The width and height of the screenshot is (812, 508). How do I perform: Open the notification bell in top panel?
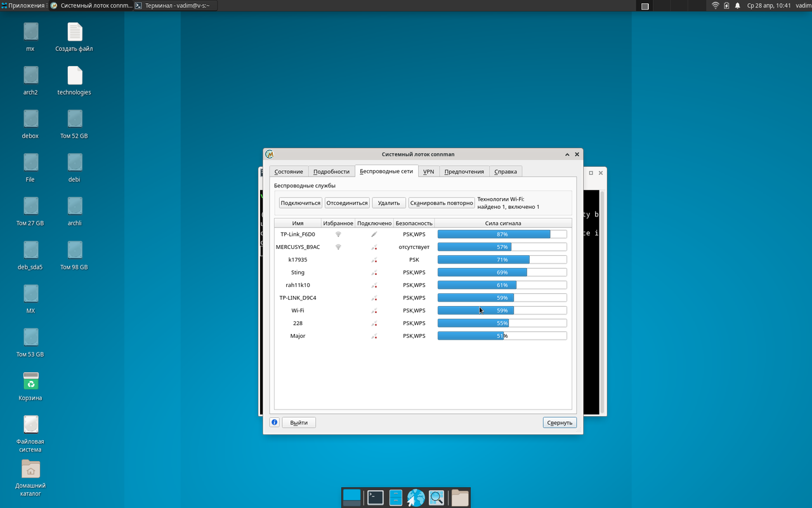click(x=737, y=6)
